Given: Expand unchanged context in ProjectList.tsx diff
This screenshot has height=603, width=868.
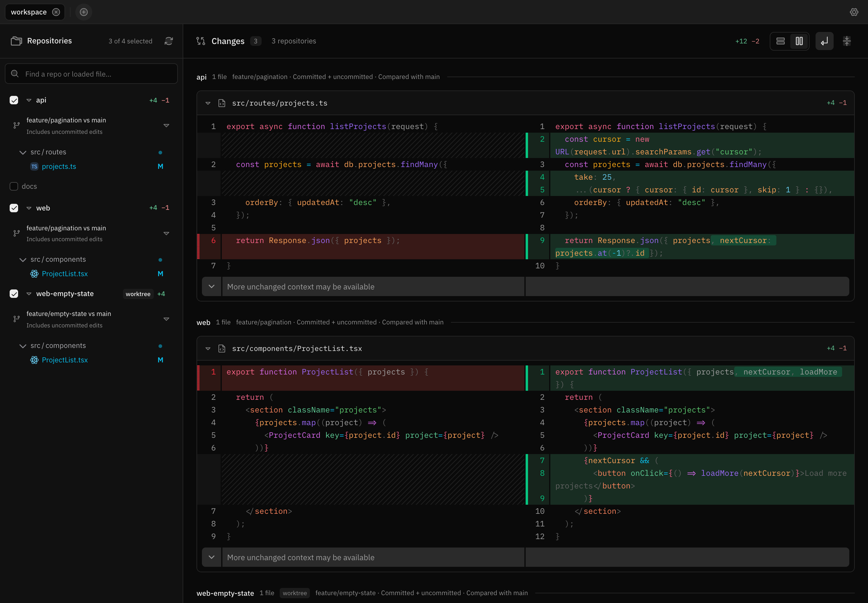Looking at the screenshot, I should pyautogui.click(x=212, y=557).
